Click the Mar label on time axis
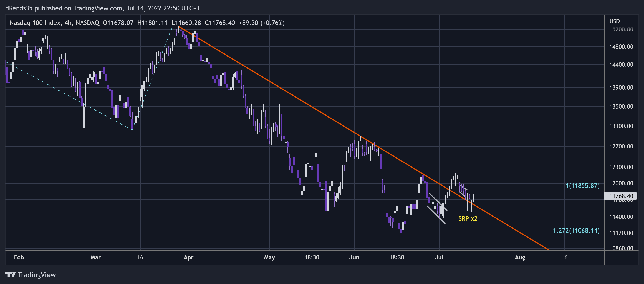This screenshot has width=644, height=284. (x=96, y=257)
